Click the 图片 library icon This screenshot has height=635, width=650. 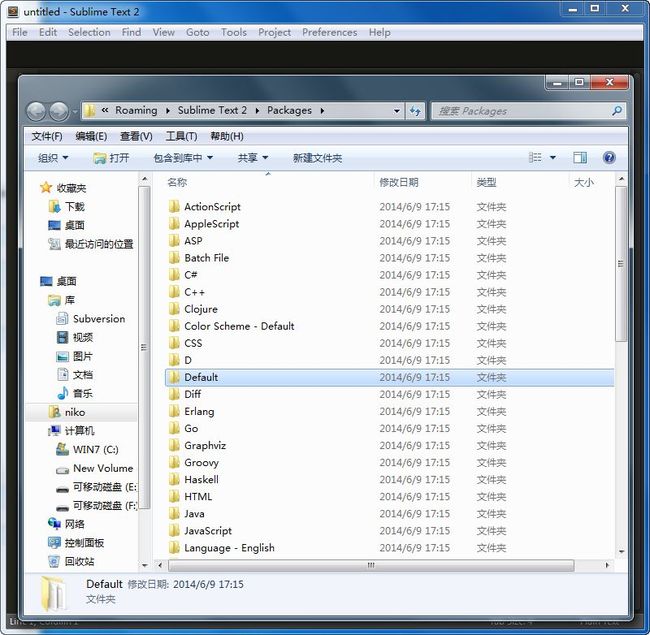pos(63,356)
